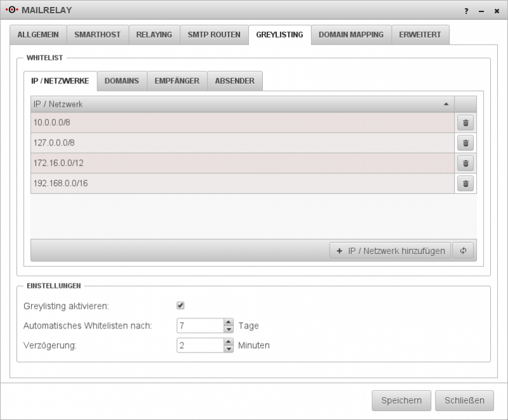Delete the 192.168.0.0/16 whitelist entry
Image resolution: width=508 pixels, height=420 pixels.
point(464,183)
